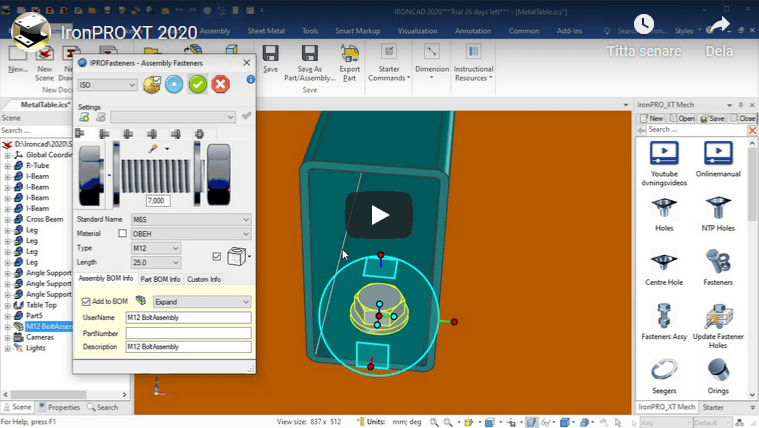This screenshot has height=428, width=759.
Task: Click the red X cancel icon in IPROFasteners
Action: [x=221, y=85]
